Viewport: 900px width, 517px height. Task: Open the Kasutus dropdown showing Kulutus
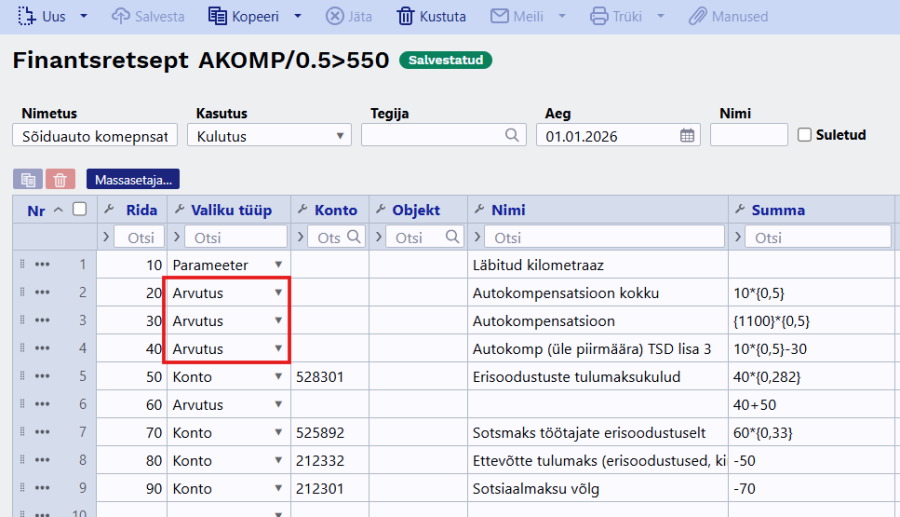270,135
